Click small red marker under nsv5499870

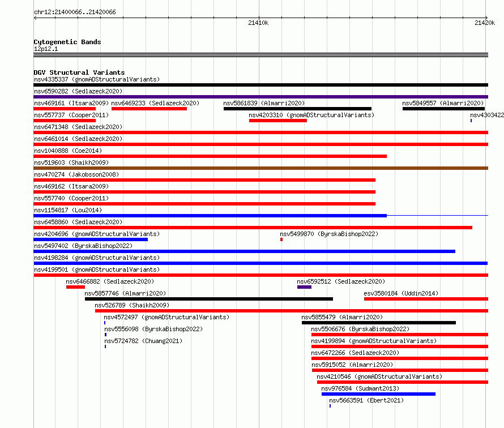(x=281, y=239)
